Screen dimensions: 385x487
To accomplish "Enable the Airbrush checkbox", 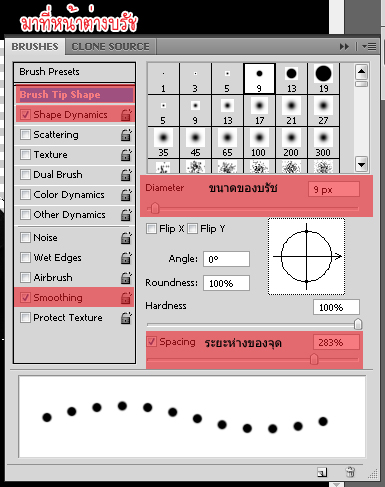I will click(25, 277).
